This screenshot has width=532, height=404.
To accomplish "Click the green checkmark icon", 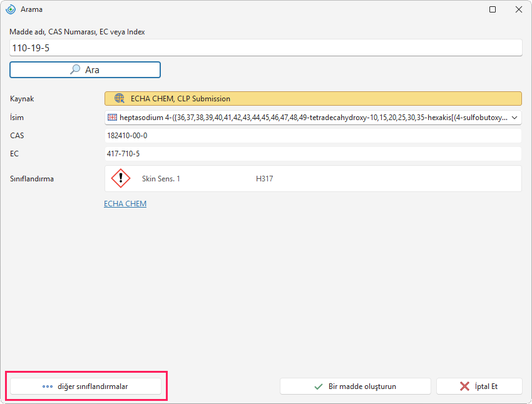I will click(319, 386).
